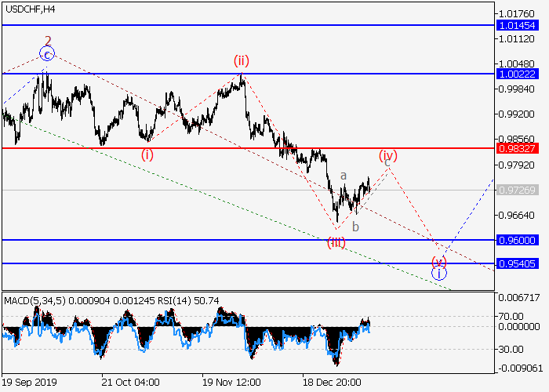Select the red wave 2 label
Image resolution: width=549 pixels, height=392 pixels.
pyautogui.click(x=48, y=40)
